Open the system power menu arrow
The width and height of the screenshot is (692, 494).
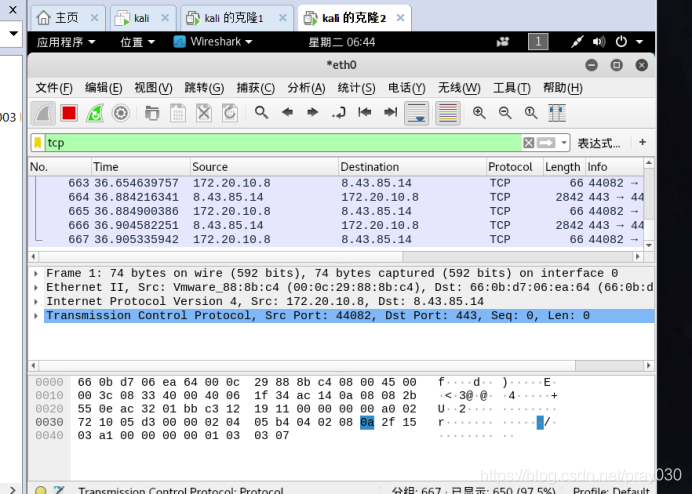point(639,42)
